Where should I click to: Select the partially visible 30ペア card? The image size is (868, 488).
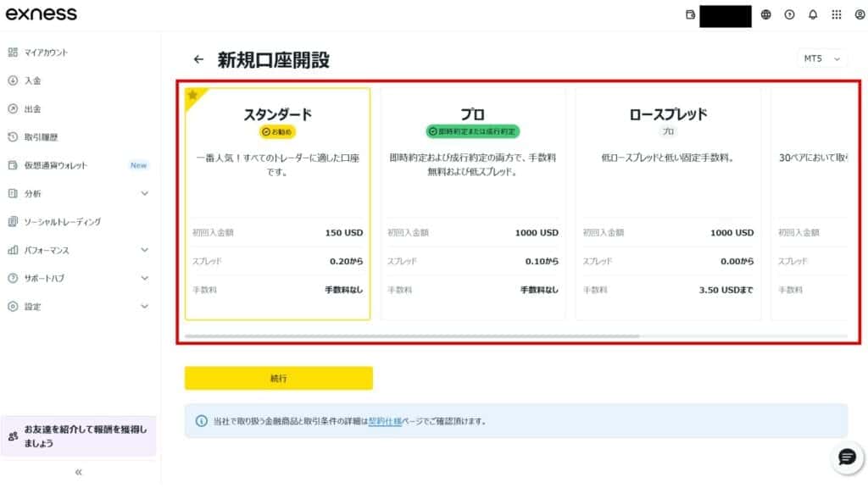click(x=810, y=203)
